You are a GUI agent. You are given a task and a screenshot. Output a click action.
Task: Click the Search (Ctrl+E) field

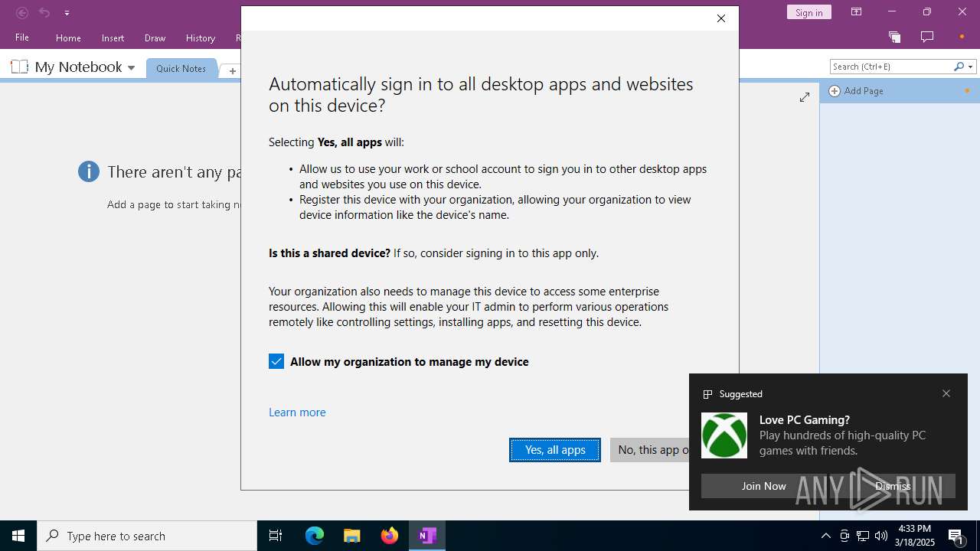890,67
